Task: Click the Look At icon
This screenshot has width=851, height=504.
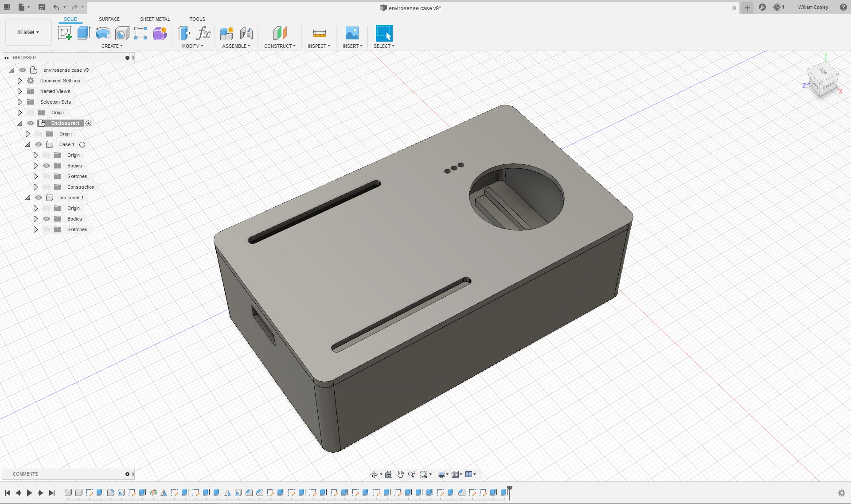Action: (389, 474)
